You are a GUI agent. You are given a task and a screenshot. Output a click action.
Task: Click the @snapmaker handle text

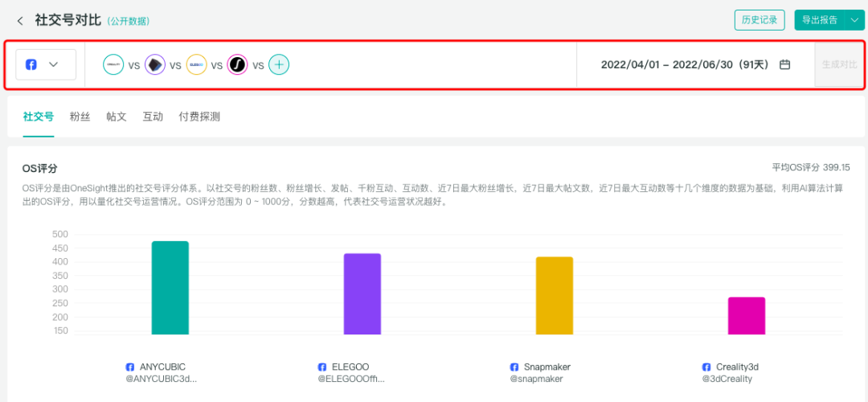coord(536,379)
